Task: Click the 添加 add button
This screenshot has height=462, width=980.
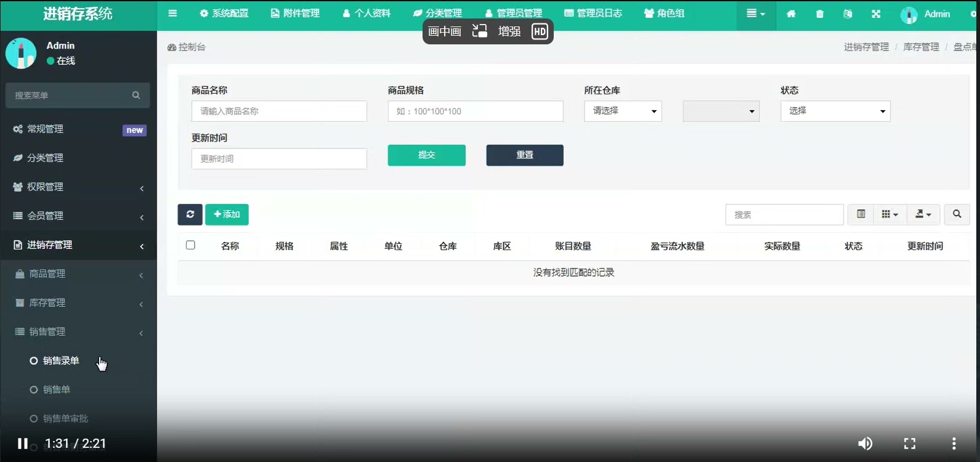Action: coord(227,214)
